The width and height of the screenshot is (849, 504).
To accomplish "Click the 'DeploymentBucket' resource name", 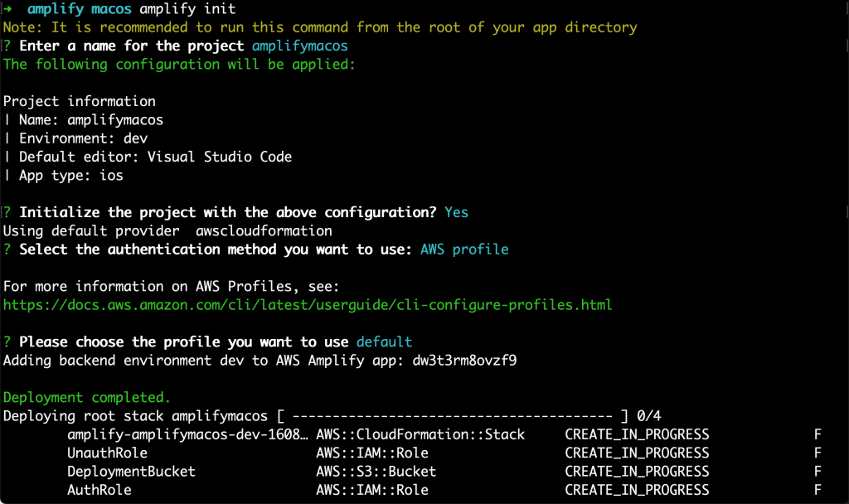I will tap(131, 472).
